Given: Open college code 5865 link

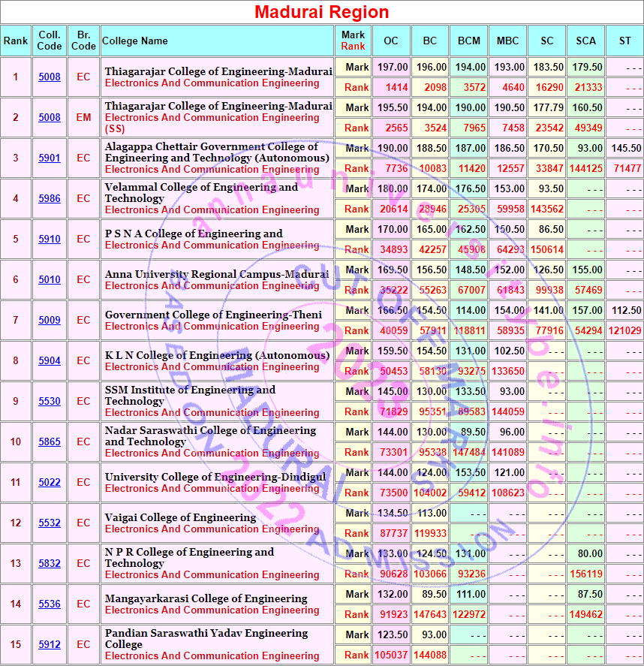Looking at the screenshot, I should 50,442.
